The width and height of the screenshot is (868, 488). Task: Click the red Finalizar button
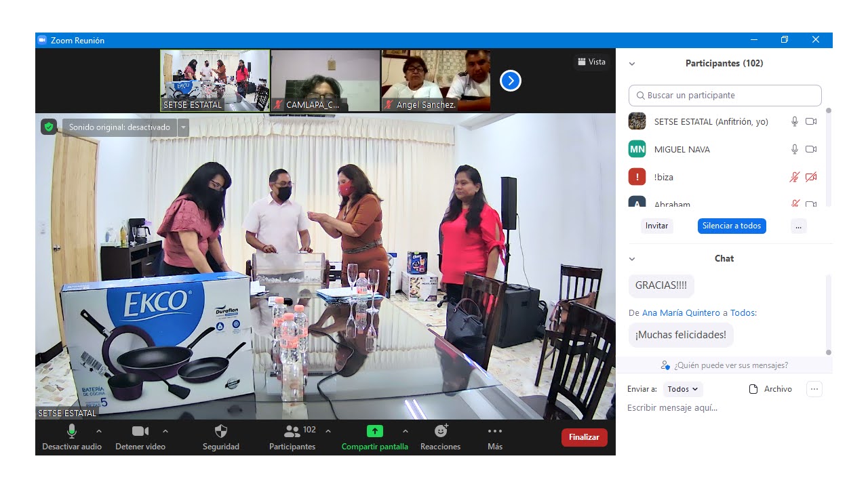584,437
